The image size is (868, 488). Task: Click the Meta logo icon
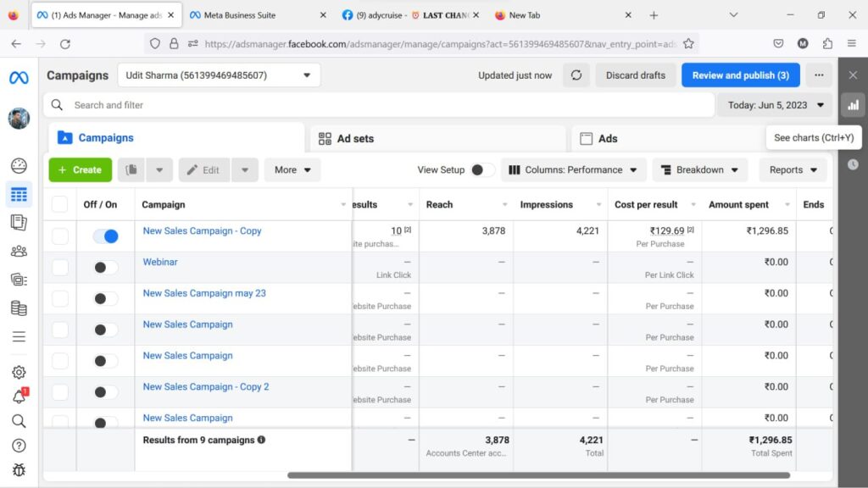[x=19, y=78]
